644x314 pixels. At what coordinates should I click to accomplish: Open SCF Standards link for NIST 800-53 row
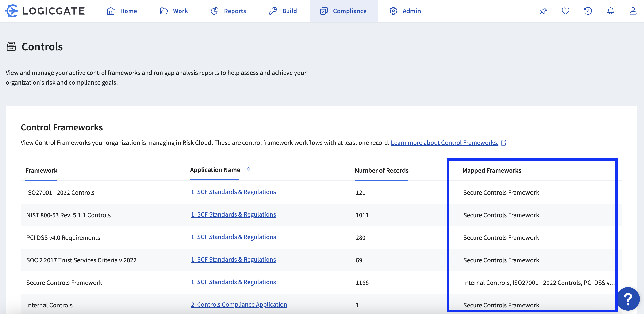pos(233,214)
